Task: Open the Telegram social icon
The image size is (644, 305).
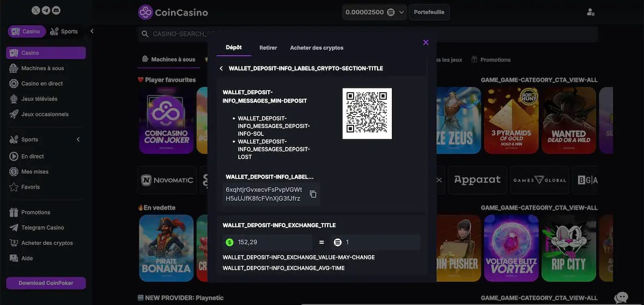Action: [x=46, y=10]
